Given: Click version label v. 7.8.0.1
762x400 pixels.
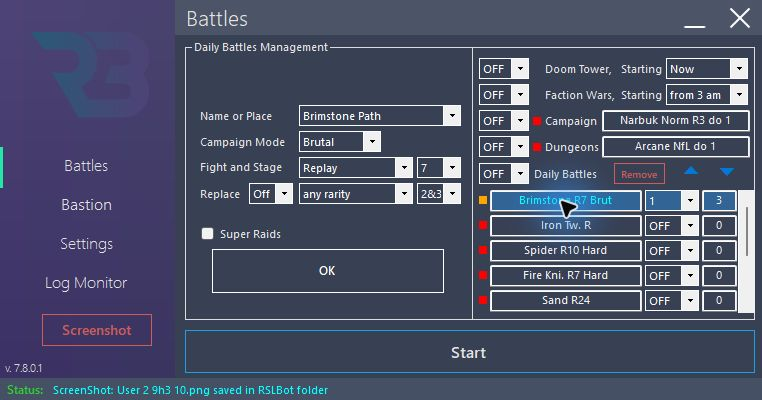Looking at the screenshot, I should pos(24,368).
